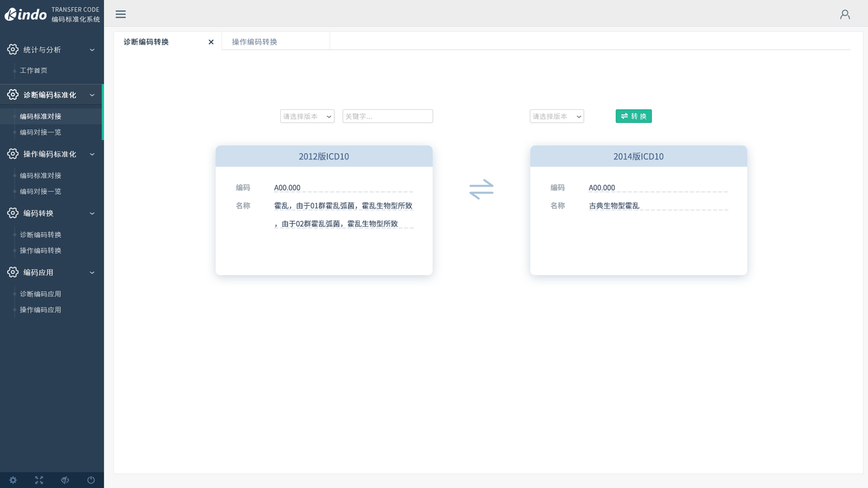Click the crossed-eye icon in sidebar footer

pyautogui.click(x=65, y=480)
